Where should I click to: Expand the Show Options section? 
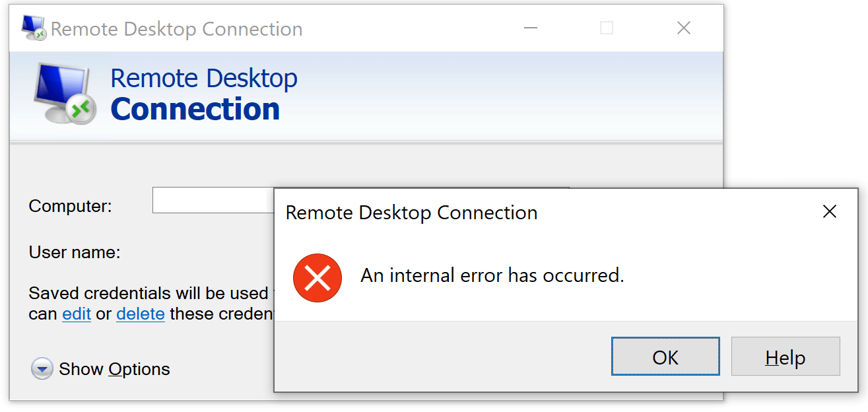[x=114, y=368]
